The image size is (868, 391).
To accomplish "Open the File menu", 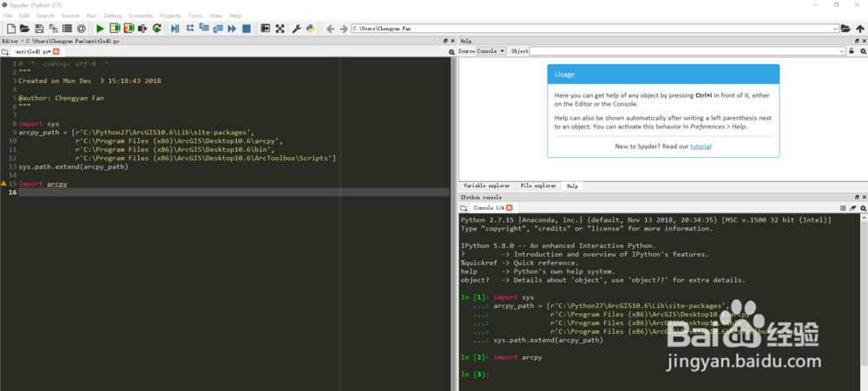I will click(8, 16).
